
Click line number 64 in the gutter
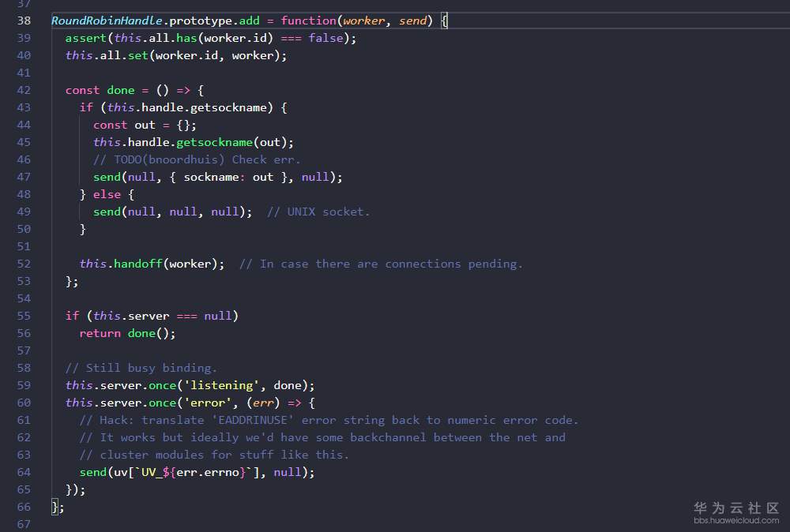(x=24, y=472)
